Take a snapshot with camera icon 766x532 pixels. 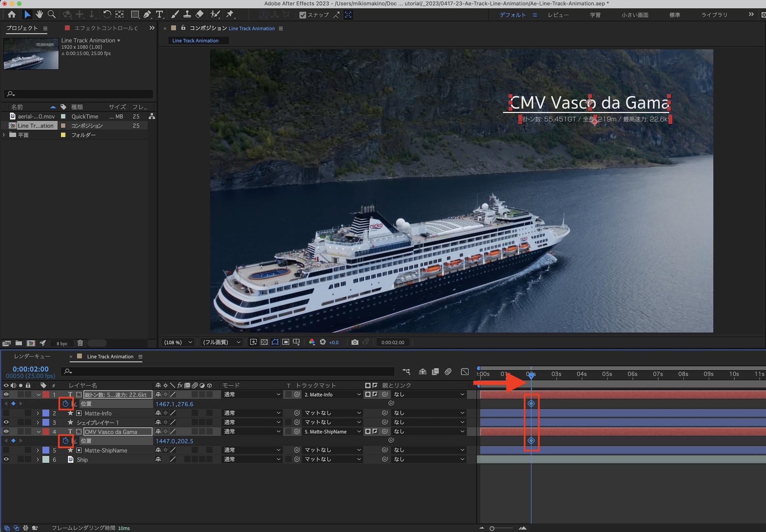pos(355,342)
